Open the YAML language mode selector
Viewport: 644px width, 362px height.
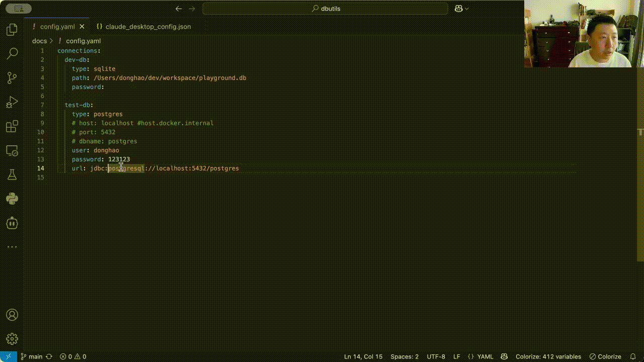click(x=480, y=356)
